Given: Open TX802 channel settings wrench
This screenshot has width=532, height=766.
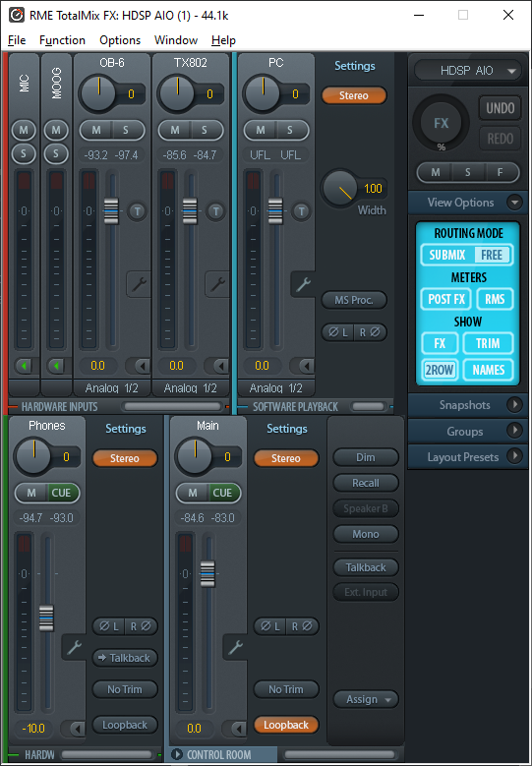Looking at the screenshot, I should point(217,284).
